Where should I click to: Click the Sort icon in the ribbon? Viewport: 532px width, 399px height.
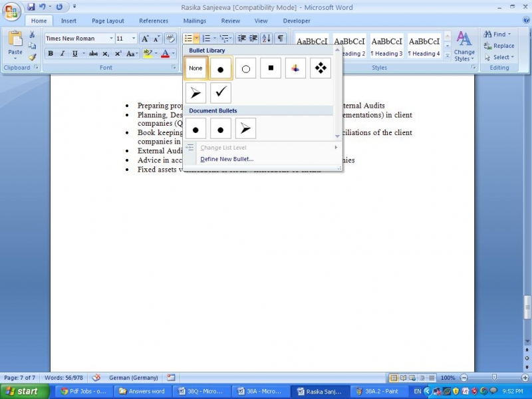click(266, 39)
